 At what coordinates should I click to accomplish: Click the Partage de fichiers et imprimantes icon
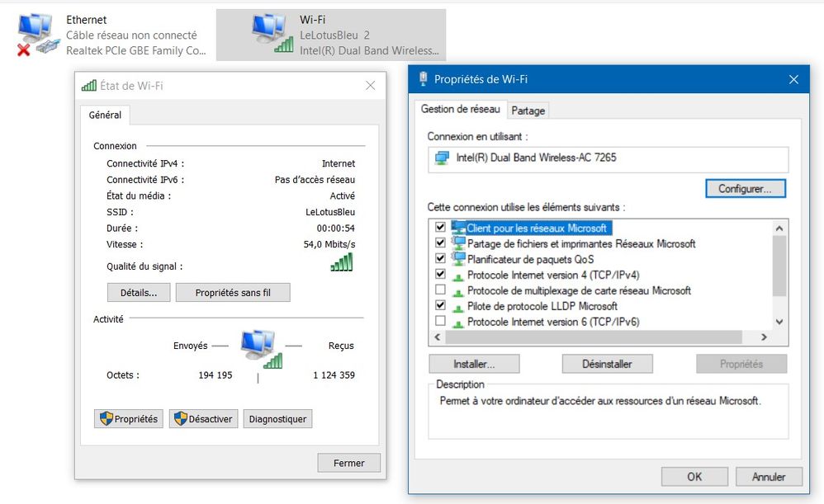[459, 243]
